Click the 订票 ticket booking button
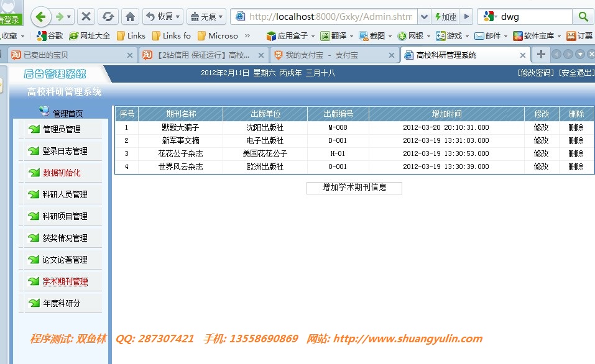Screen dimensions: 595x364 (579, 36)
